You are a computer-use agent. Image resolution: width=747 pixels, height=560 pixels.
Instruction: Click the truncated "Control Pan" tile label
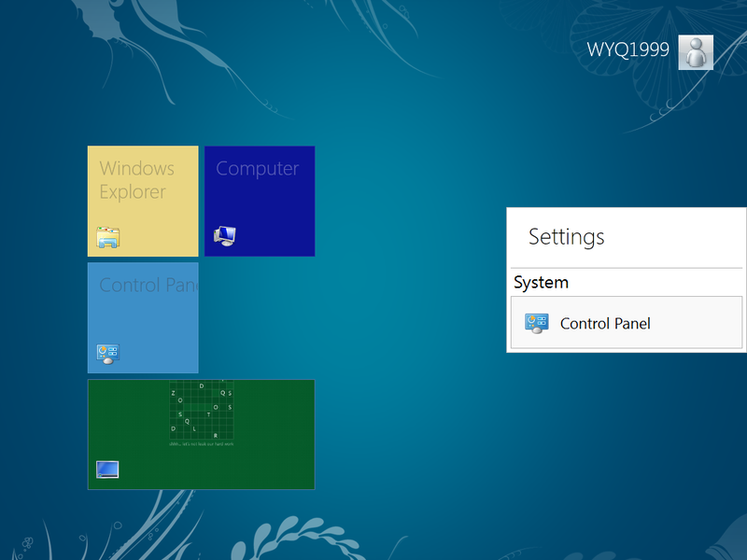tap(148, 285)
